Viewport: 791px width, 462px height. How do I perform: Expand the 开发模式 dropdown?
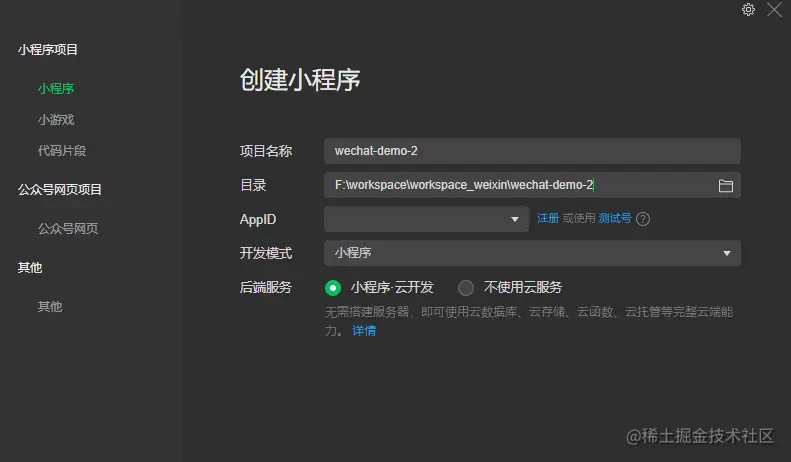532,253
